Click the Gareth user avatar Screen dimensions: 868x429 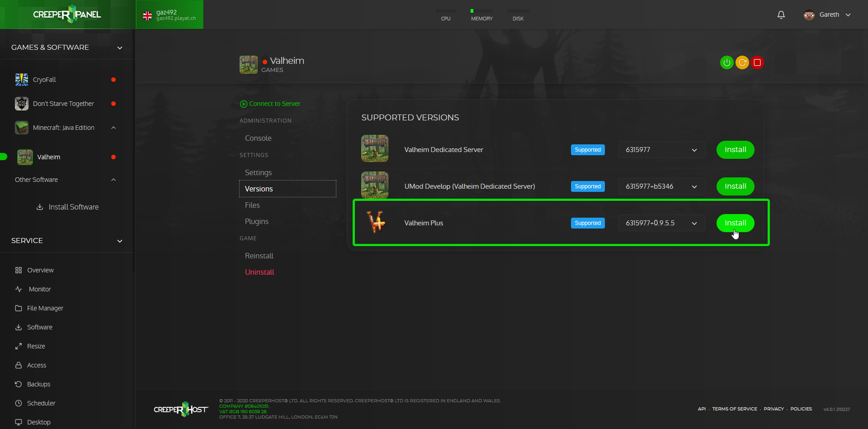tap(809, 15)
